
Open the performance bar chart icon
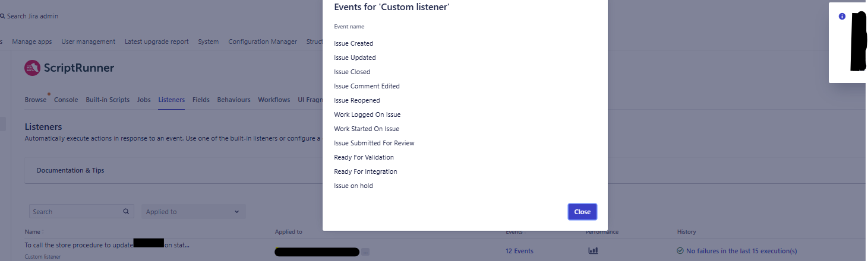[x=593, y=251]
